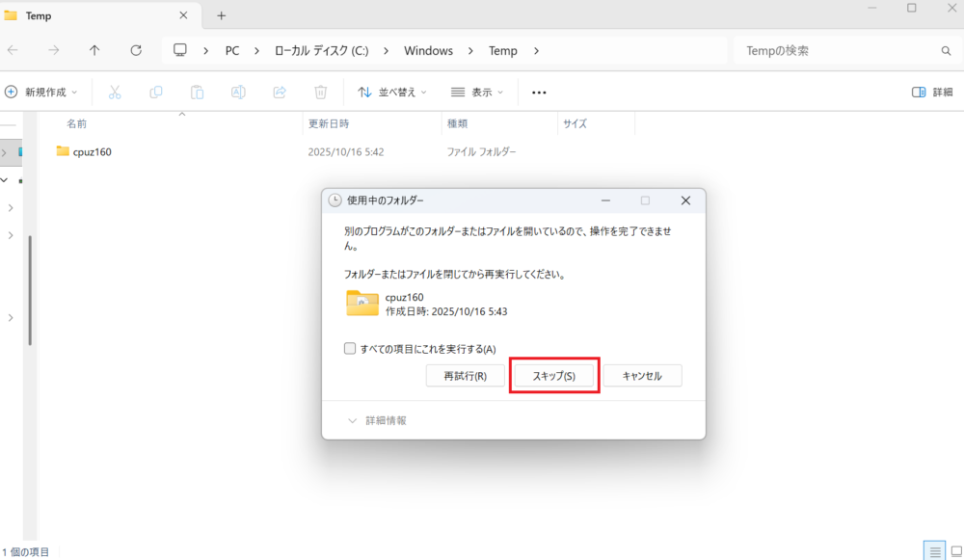
Task: Click the Tempの検索 search field
Action: [834, 50]
